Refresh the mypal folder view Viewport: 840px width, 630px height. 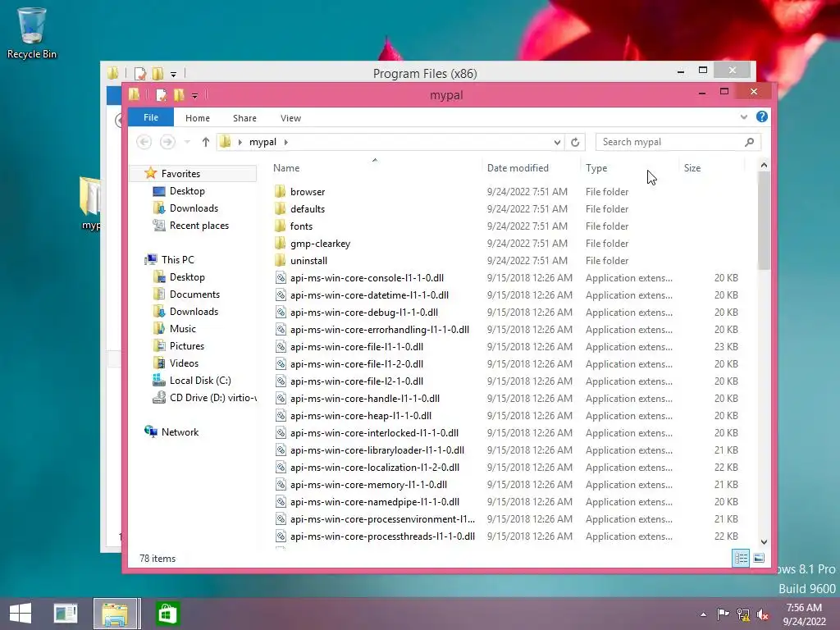pyautogui.click(x=575, y=142)
